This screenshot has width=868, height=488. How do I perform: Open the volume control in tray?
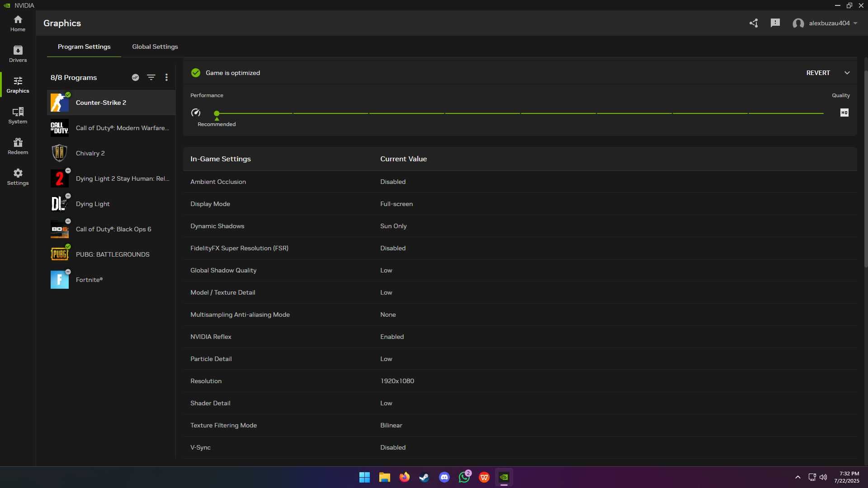tap(823, 477)
